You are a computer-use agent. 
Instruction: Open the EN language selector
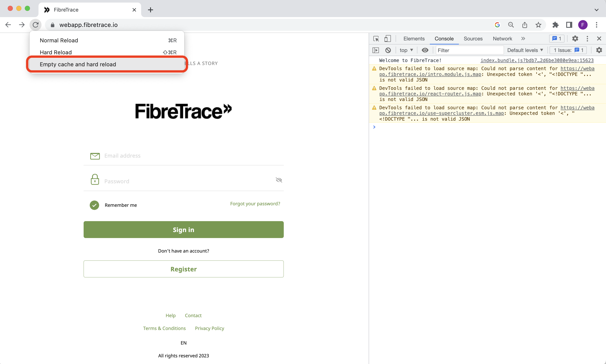pyautogui.click(x=183, y=343)
